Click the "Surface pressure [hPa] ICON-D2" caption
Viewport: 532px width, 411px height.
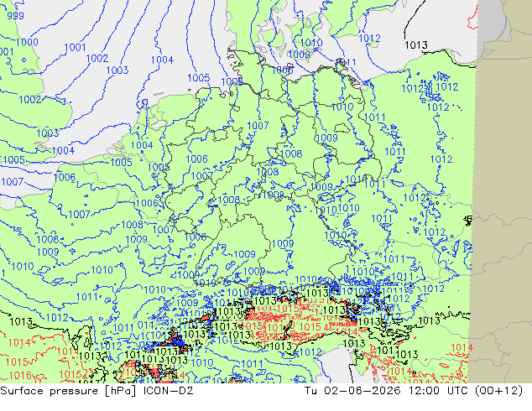96,391
